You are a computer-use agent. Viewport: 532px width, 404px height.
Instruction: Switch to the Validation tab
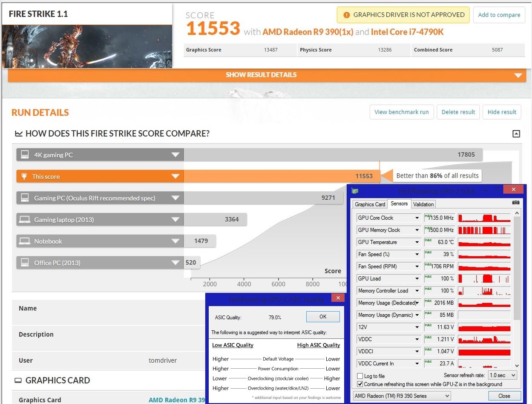point(423,204)
